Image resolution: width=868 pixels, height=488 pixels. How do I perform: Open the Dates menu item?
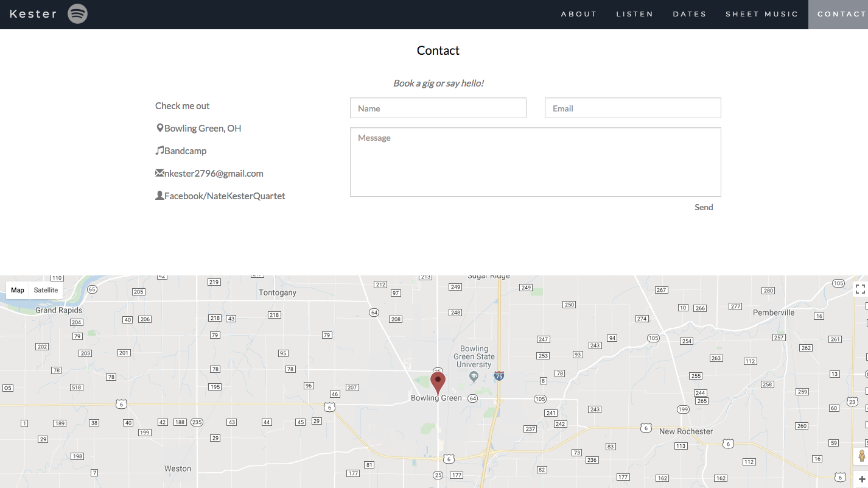pyautogui.click(x=690, y=14)
